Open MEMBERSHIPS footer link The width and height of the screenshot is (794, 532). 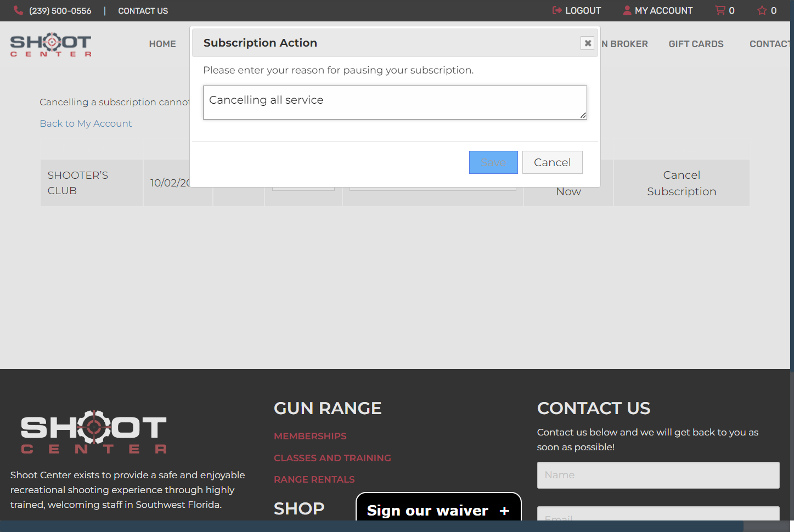pos(310,436)
